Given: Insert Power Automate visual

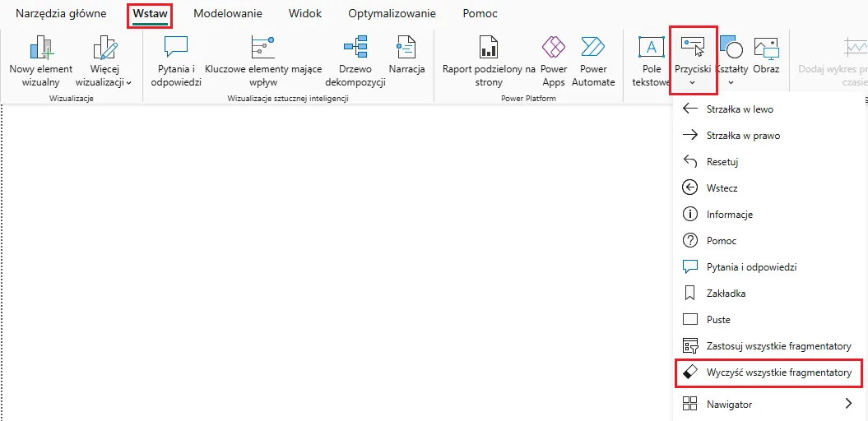Looking at the screenshot, I should click(x=592, y=48).
